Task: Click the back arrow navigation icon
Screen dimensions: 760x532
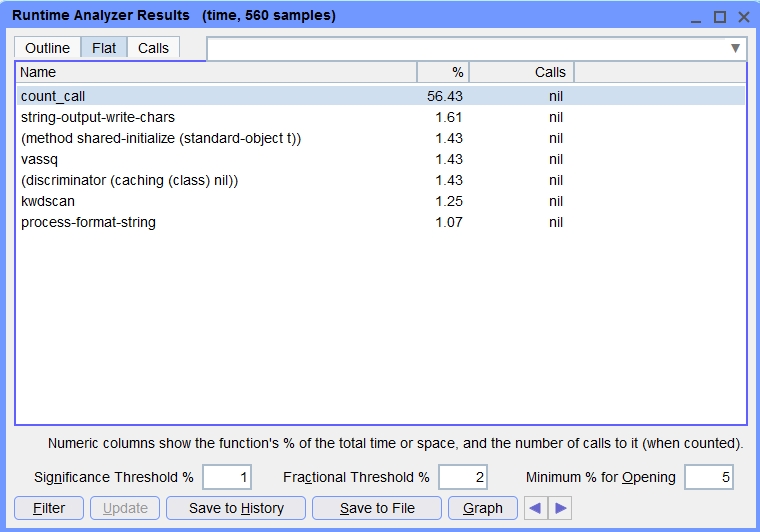Action: (537, 508)
